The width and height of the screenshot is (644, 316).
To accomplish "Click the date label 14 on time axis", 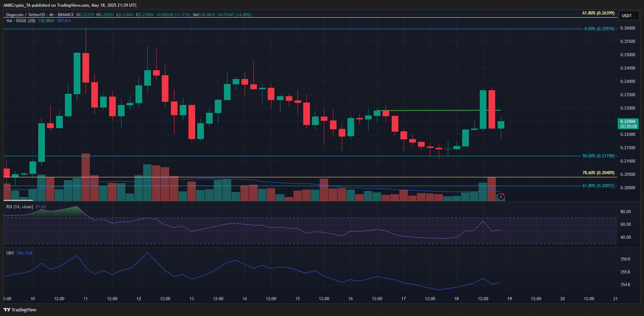I will 245,299.
